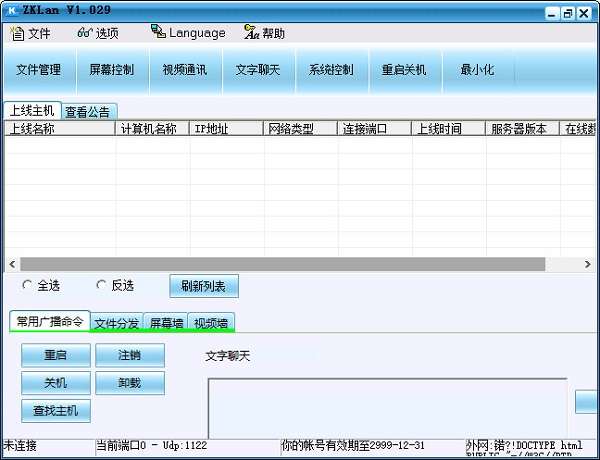Open the 屏幕墙 tab
Screen dimensions: 600x460
coord(166,323)
